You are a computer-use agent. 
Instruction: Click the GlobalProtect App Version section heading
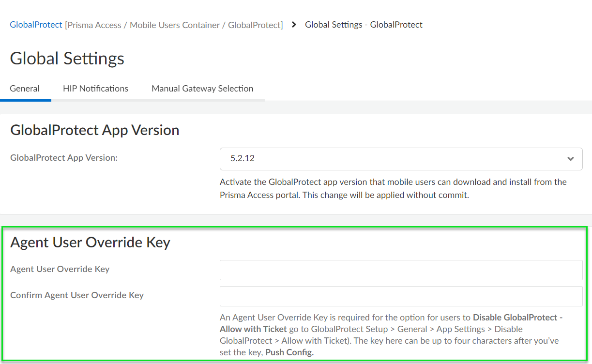pyautogui.click(x=95, y=130)
